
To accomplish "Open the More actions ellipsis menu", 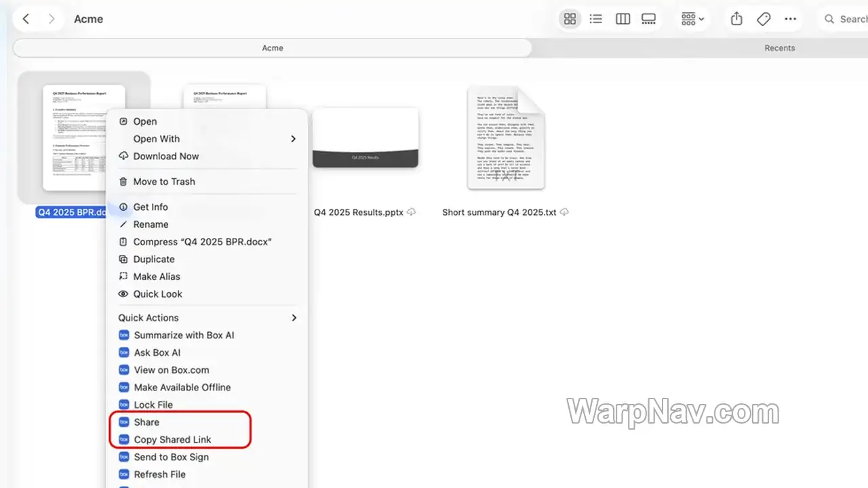I will click(x=791, y=19).
